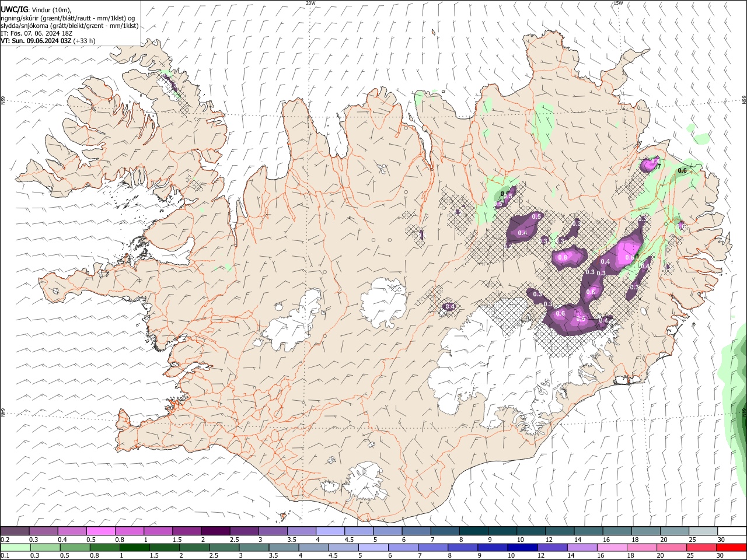This screenshot has width=747, height=560.
Task: Click the darkest green lower swatch above 1
Action: [134, 547]
